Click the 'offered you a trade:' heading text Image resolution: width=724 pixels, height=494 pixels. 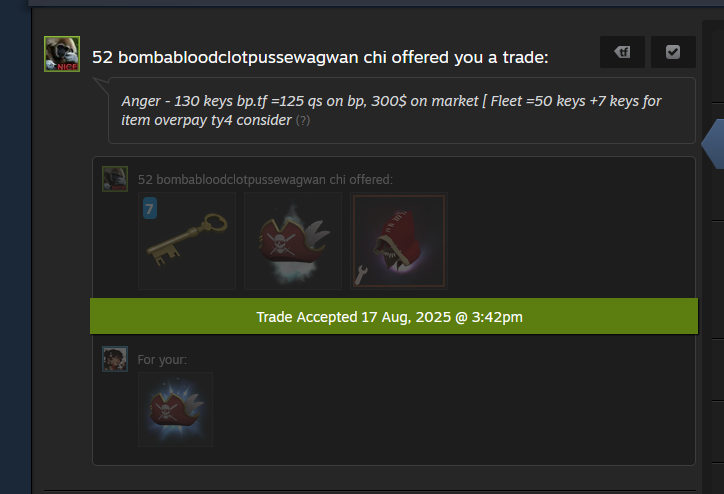tap(470, 57)
